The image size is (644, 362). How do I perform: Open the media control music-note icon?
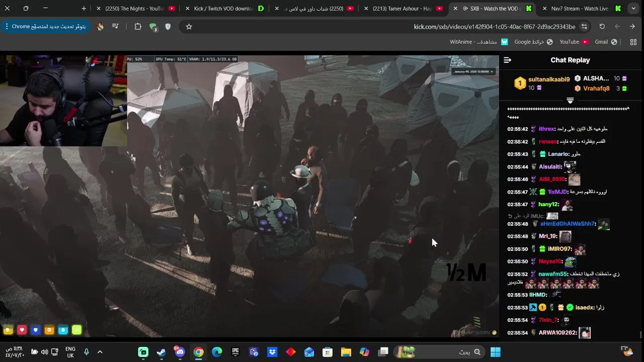pos(115,27)
